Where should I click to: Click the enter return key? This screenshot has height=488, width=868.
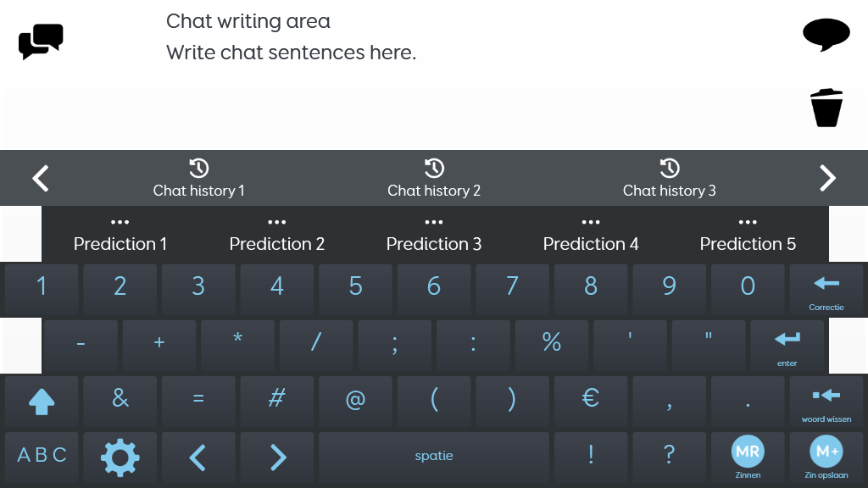pos(787,346)
